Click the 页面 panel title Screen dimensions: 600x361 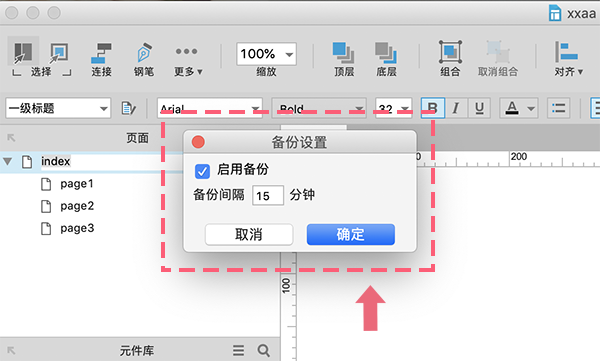(x=137, y=138)
